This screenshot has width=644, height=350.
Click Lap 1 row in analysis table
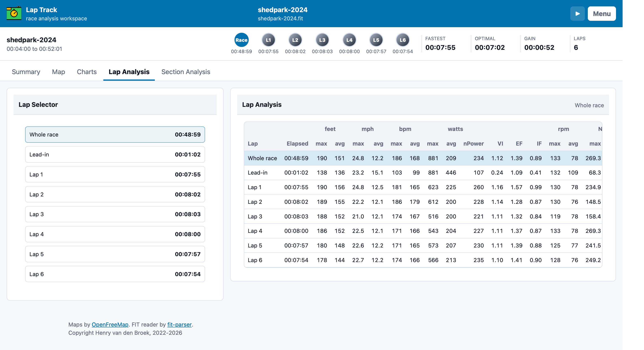click(x=423, y=187)
